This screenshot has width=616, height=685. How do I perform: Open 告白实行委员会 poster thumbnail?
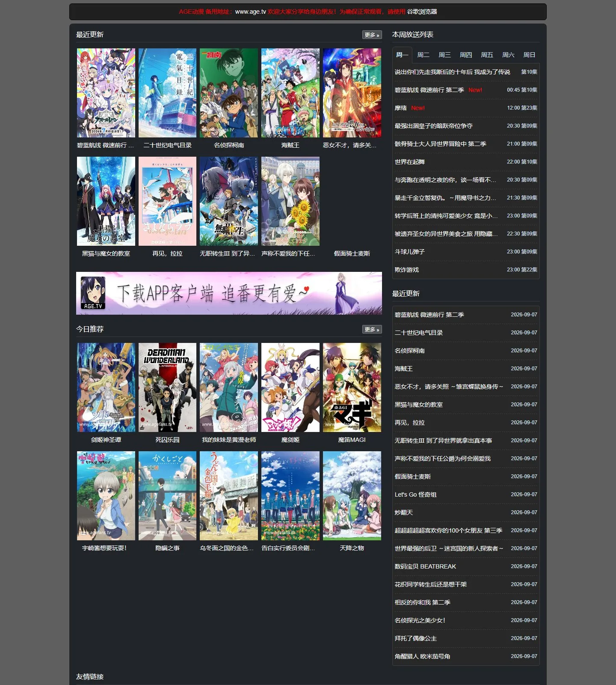coord(290,496)
